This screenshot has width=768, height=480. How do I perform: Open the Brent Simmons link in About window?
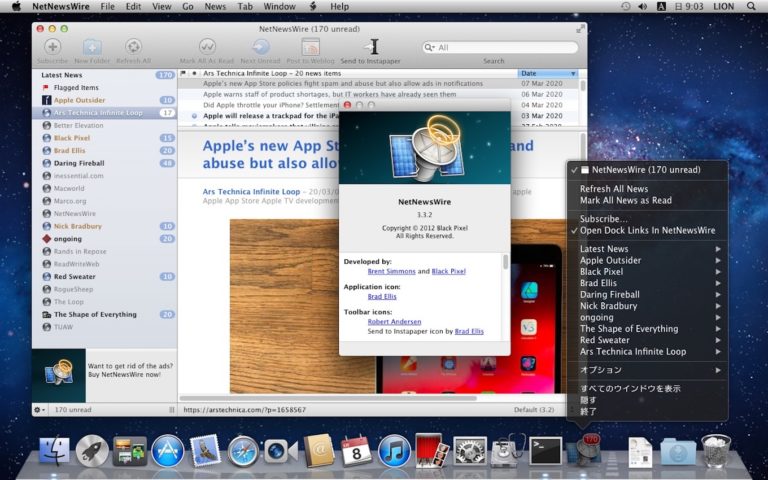click(x=391, y=271)
